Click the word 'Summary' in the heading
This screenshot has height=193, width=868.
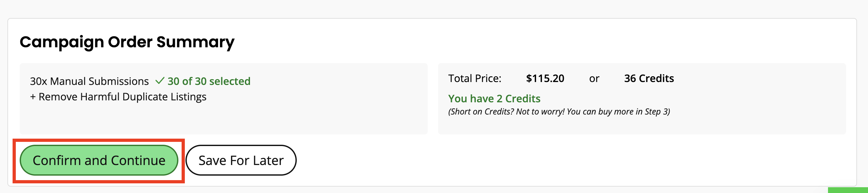coord(195,42)
